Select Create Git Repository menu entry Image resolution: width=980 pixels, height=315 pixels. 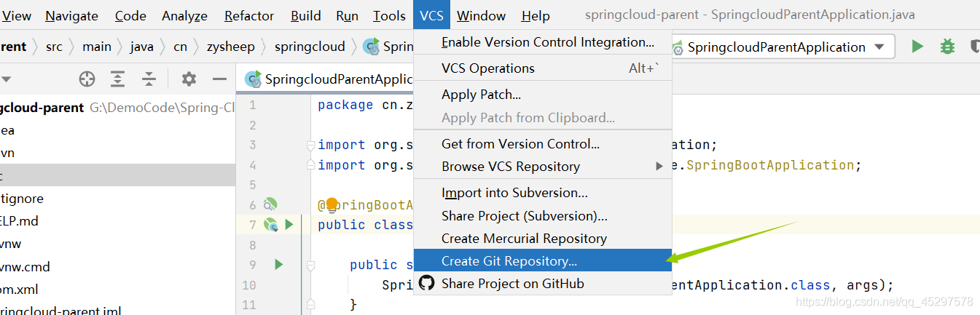point(509,260)
